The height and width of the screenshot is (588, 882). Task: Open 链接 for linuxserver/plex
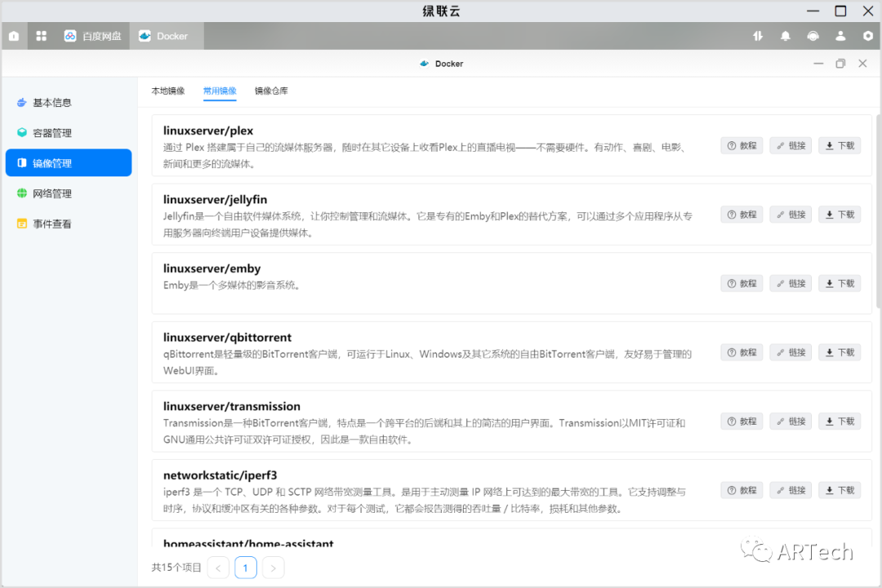(791, 145)
